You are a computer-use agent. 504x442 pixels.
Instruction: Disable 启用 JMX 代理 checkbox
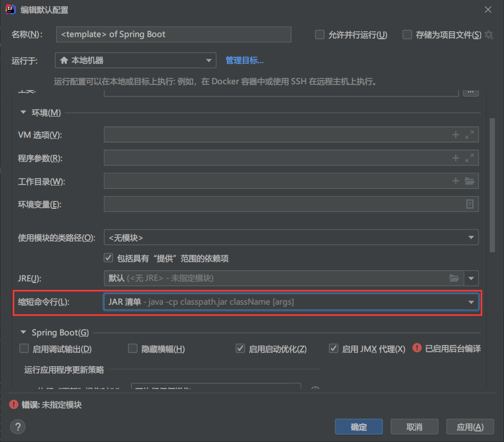point(333,348)
